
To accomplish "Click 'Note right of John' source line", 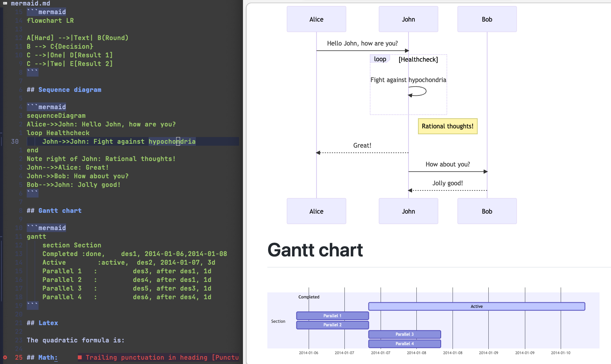I will coord(101,159).
